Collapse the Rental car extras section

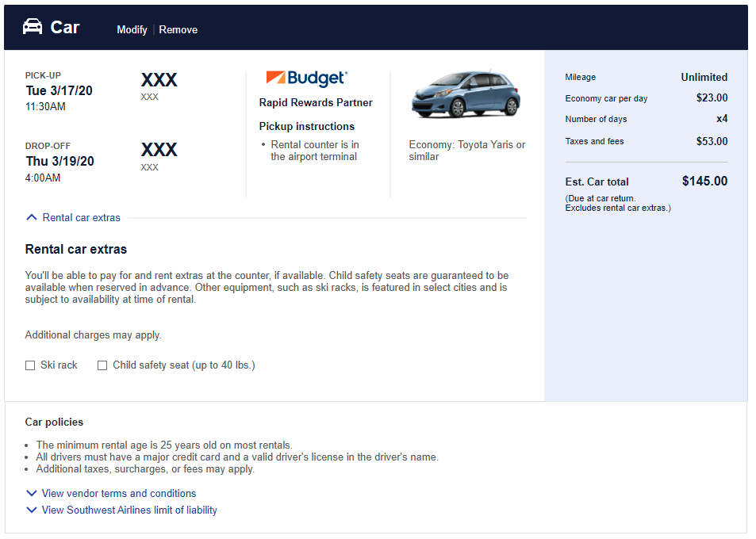click(81, 217)
